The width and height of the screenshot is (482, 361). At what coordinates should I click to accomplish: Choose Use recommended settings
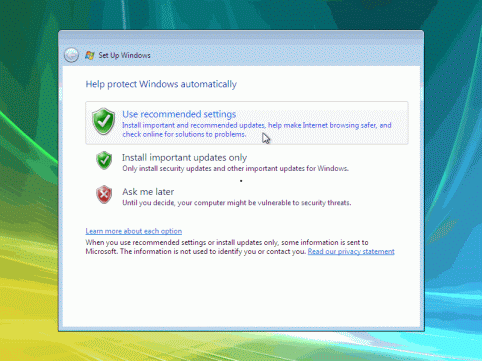[x=247, y=123]
